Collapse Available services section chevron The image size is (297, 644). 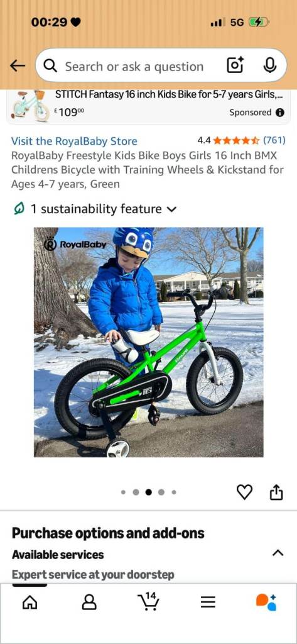click(x=278, y=553)
